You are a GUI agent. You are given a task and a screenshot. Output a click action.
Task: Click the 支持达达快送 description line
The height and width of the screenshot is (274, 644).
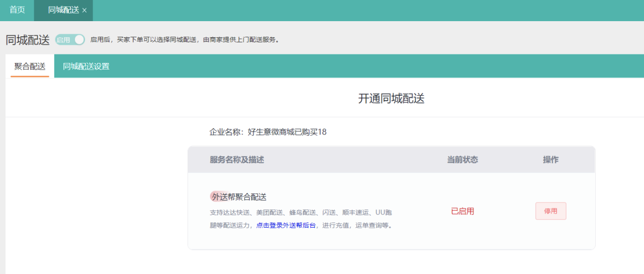[305, 213]
